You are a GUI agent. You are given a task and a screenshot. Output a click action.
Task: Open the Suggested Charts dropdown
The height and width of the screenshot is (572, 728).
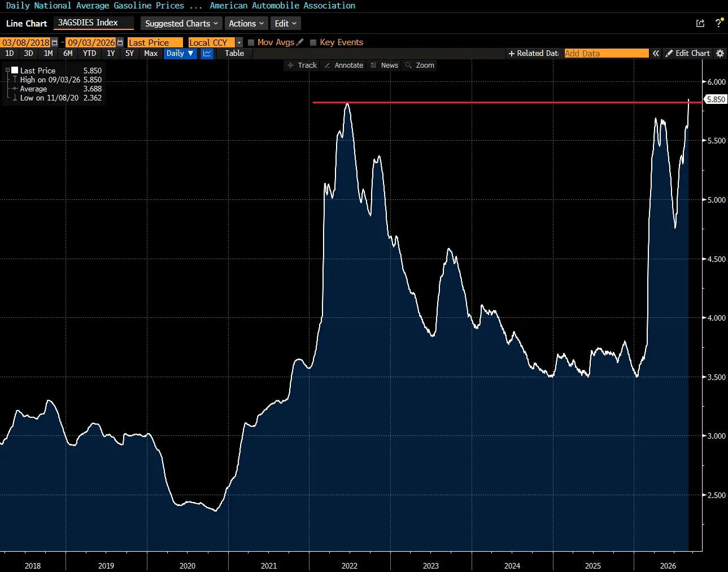[x=181, y=23]
